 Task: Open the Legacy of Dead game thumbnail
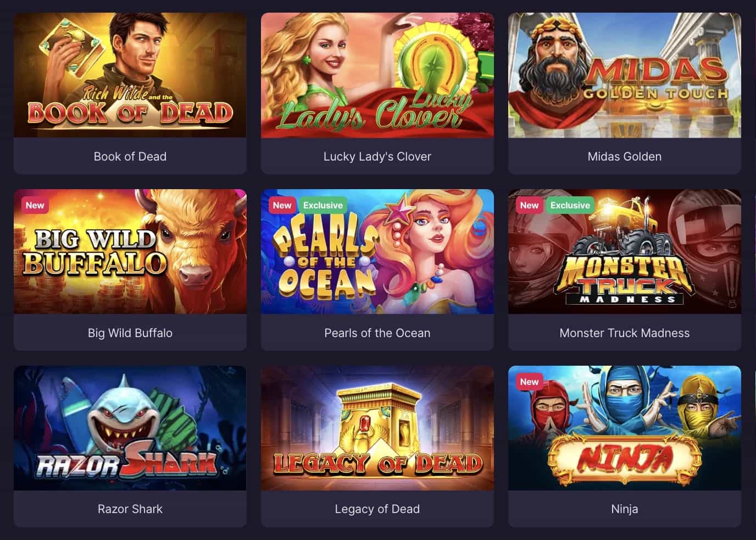pos(377,428)
